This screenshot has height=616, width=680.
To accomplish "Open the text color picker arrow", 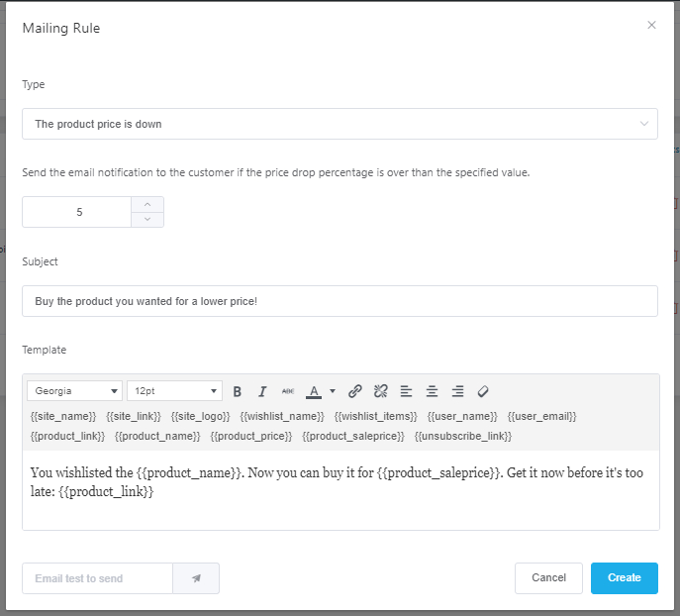I will coord(333,391).
